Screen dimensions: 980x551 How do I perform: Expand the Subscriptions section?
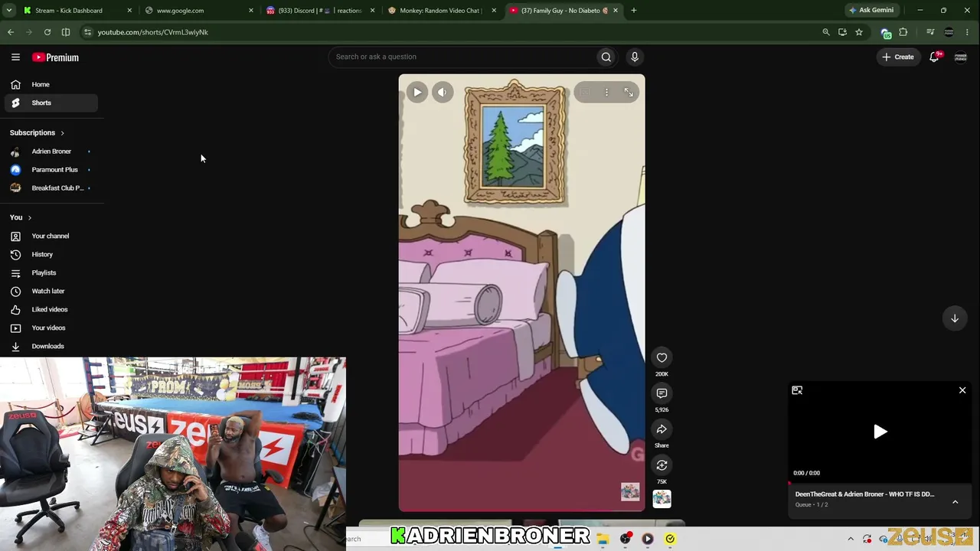pos(37,132)
